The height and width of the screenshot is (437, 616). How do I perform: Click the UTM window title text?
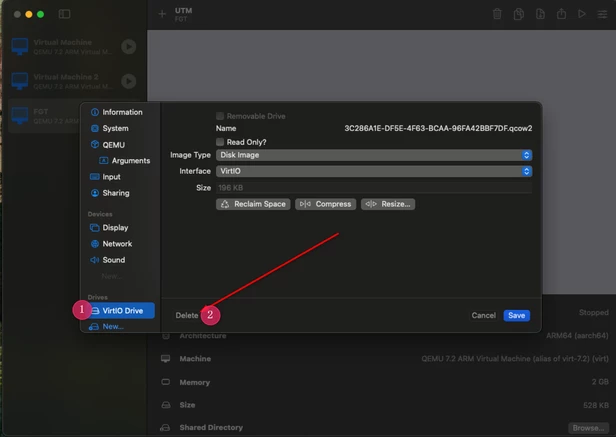click(x=183, y=11)
